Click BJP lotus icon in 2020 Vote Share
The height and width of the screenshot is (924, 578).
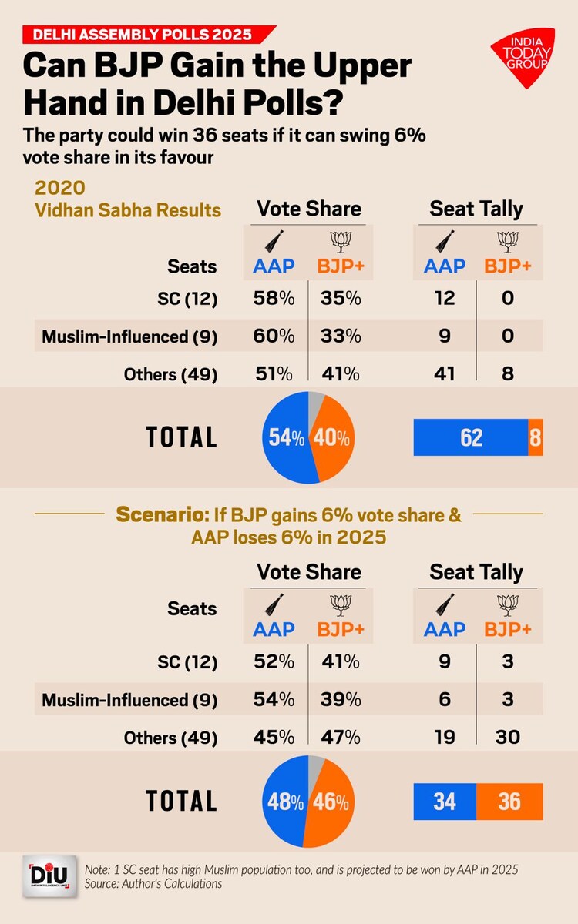339,241
